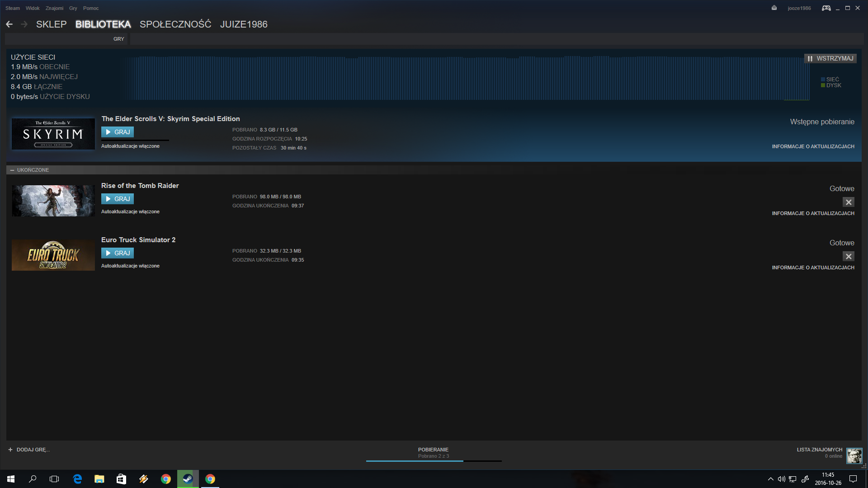868x488 pixels.
Task: Switch to SKLEP tab
Action: pos(52,24)
